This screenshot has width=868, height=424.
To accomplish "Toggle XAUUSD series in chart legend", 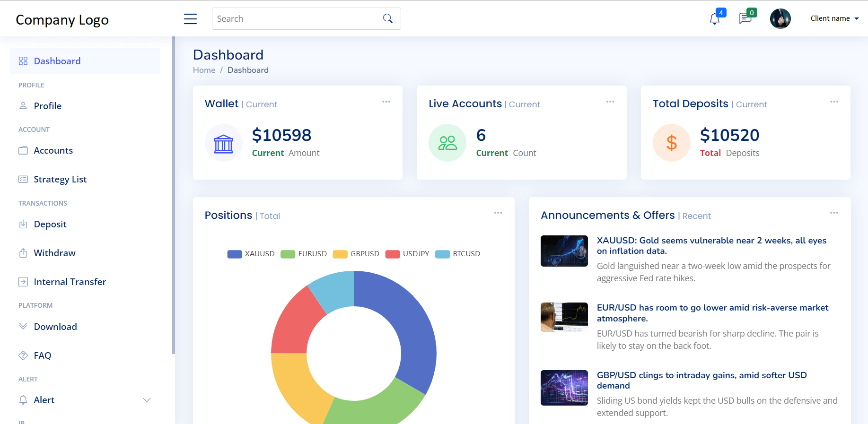I will tap(251, 254).
